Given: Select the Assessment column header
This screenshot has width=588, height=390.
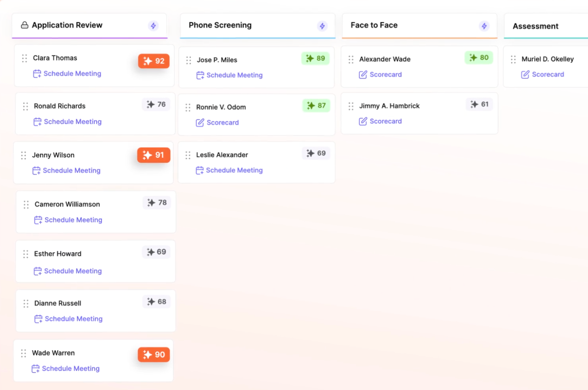Looking at the screenshot, I should point(546,26).
